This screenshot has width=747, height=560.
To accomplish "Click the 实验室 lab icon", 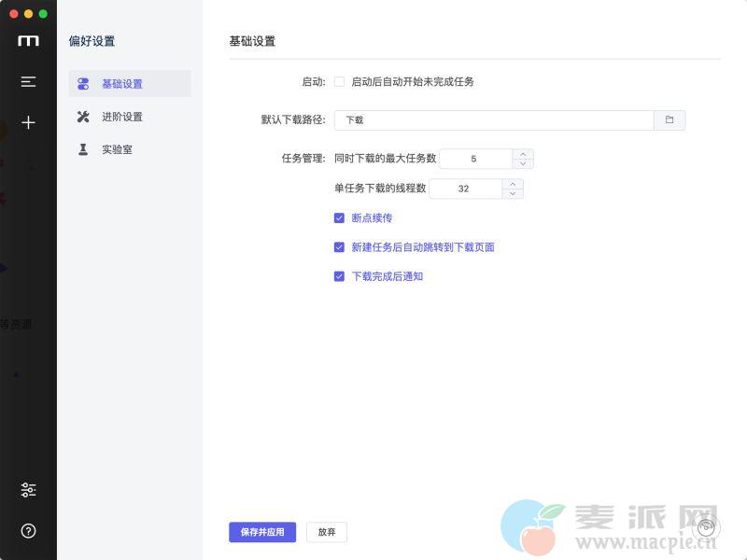I will pos(83,149).
